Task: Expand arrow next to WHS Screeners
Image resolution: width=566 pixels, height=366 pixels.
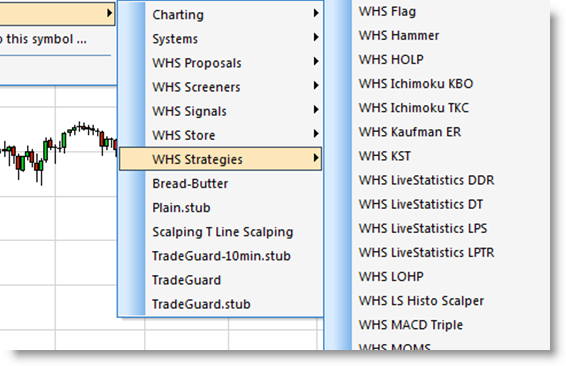Action: (316, 86)
